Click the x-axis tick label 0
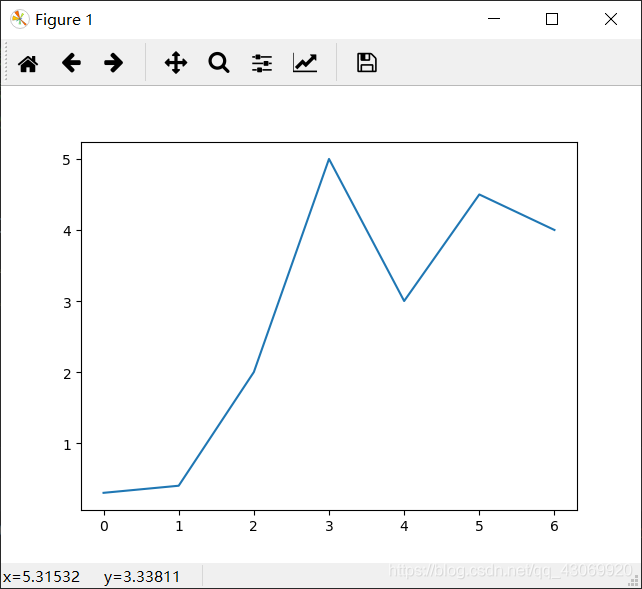This screenshot has height=589, width=642. pos(104,526)
